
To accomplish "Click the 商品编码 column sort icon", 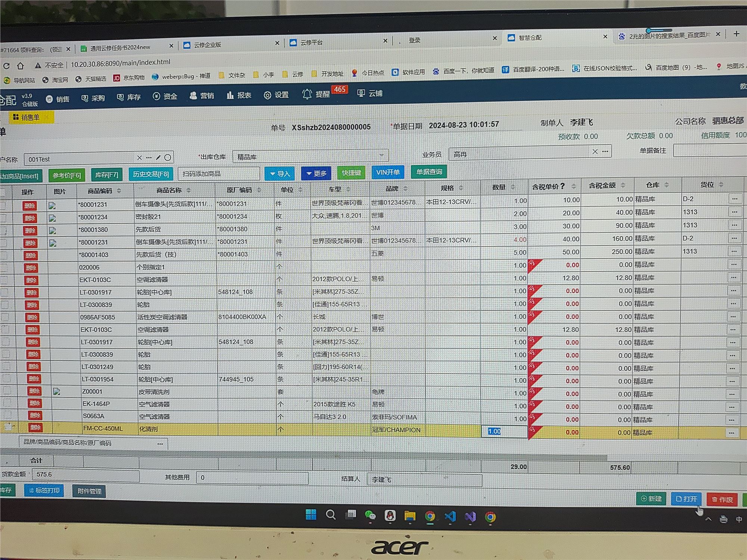I will tap(119, 191).
